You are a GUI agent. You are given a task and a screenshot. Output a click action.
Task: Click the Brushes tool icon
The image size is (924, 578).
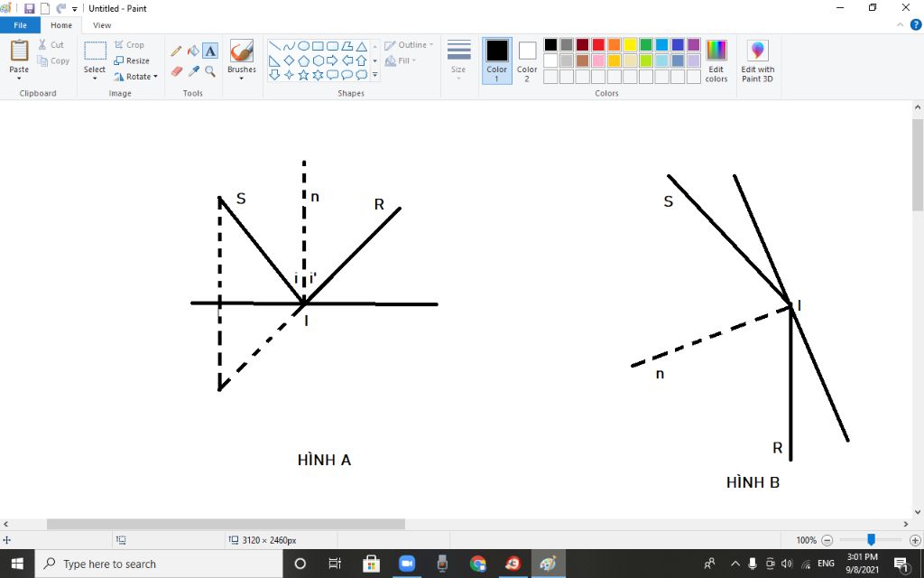(242, 51)
